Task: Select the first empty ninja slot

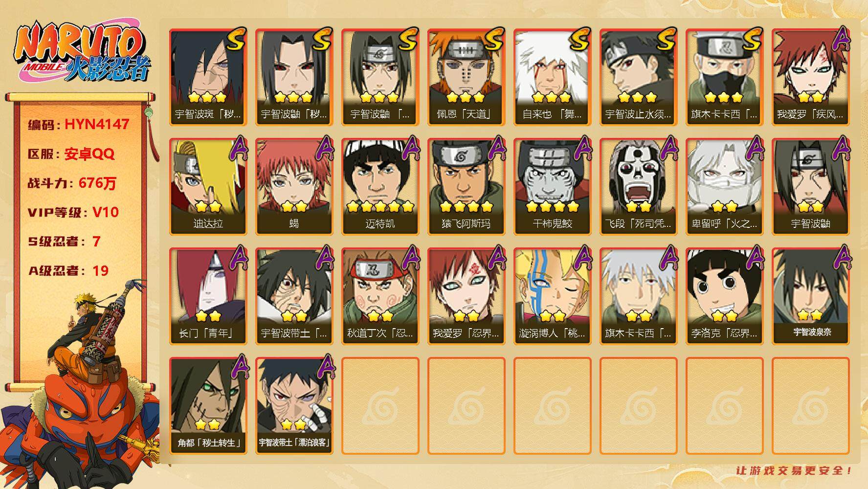Action: [x=380, y=405]
